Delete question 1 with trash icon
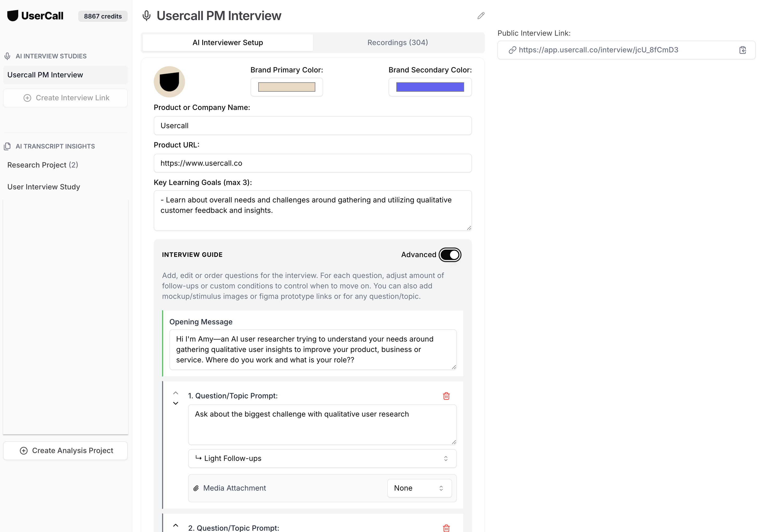This screenshot has width=763, height=532. (x=446, y=396)
